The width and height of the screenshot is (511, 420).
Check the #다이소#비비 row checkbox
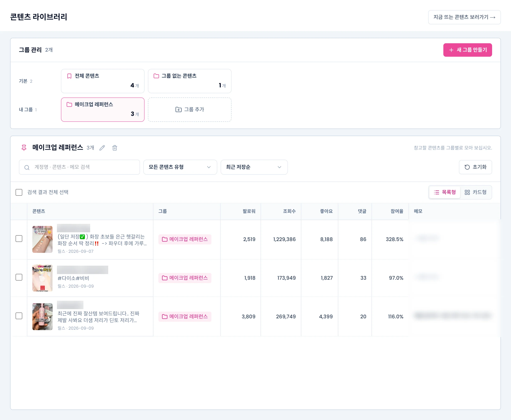[19, 277]
